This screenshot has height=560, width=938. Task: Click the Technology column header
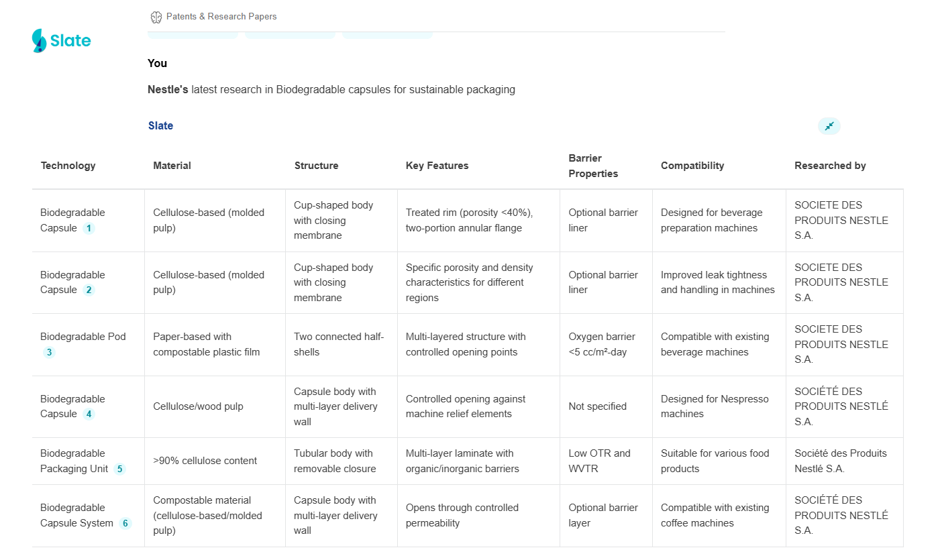[x=68, y=166]
